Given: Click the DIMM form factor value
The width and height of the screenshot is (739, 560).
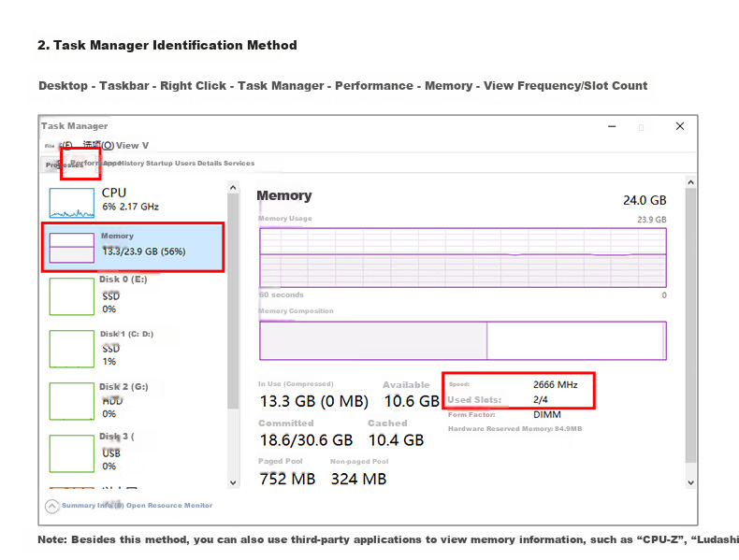Looking at the screenshot, I should click(x=547, y=414).
